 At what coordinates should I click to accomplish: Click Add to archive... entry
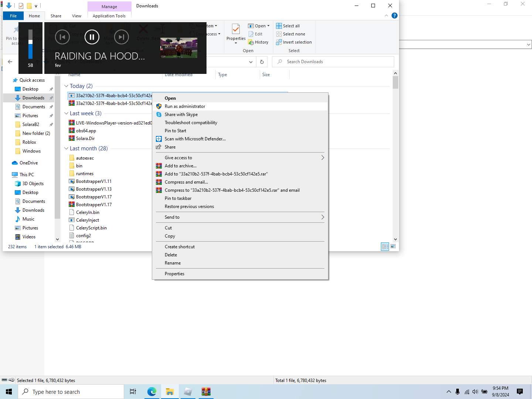240,166
